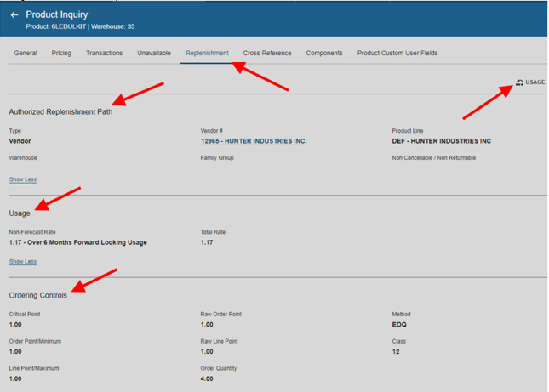Click the back arrow beside Product Inquiry
The width and height of the screenshot is (549, 392).
(14, 14)
